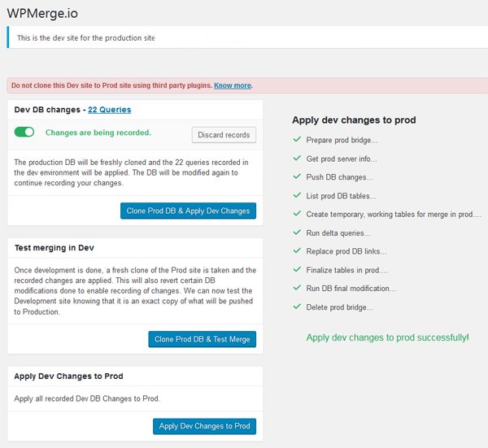
Task: Follow the Know more link
Action: (x=233, y=85)
